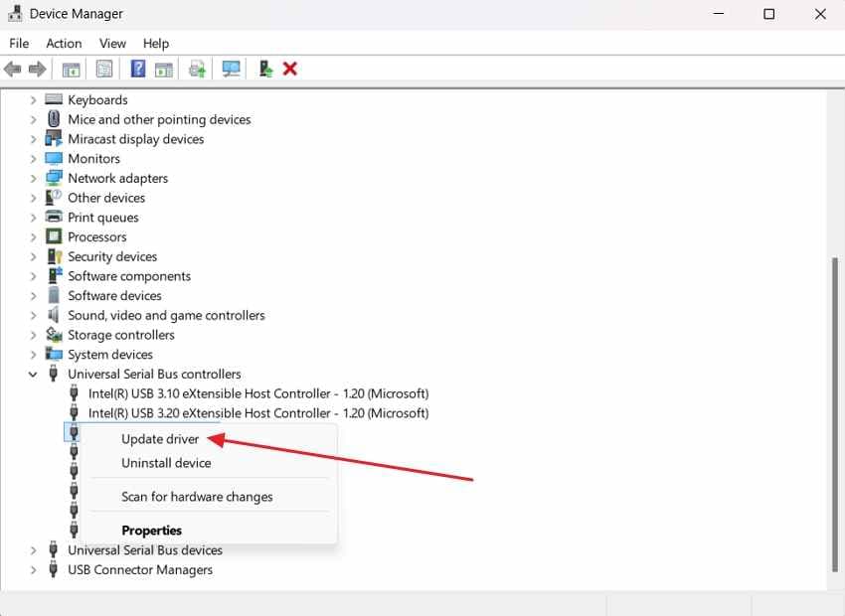This screenshot has height=616, width=845.
Task: Click the blue Help question-mark icon
Action: (x=138, y=69)
